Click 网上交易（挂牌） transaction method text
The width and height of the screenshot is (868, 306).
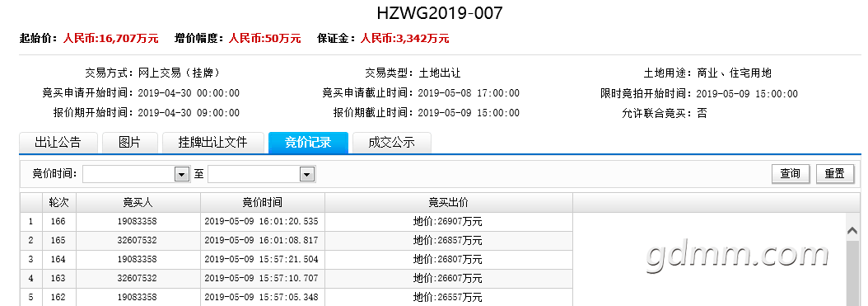[x=179, y=73]
